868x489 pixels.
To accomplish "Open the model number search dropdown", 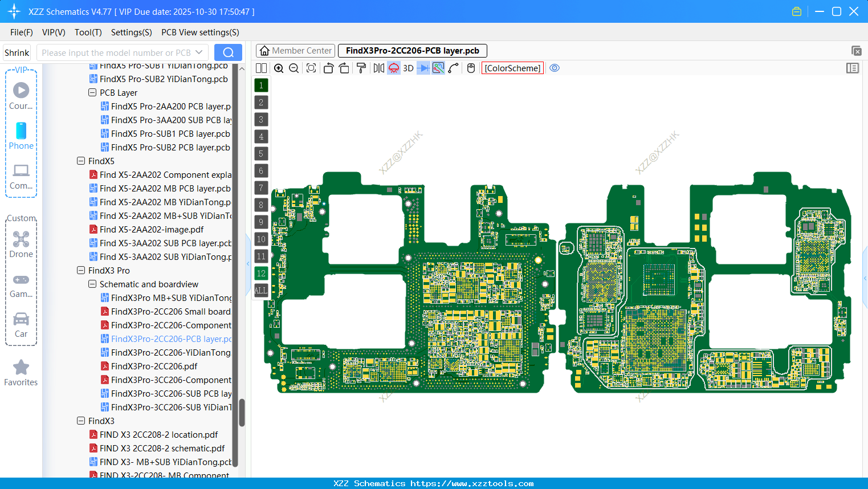I will point(199,52).
